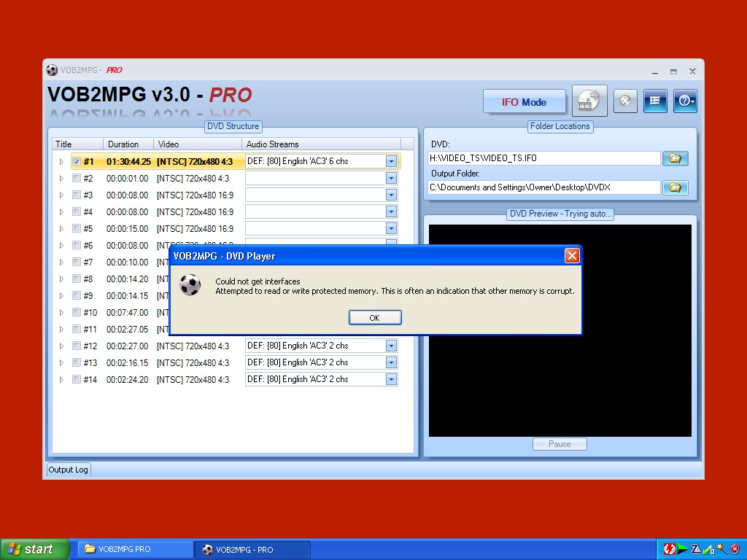Check the title #2 checkbox

[x=76, y=178]
